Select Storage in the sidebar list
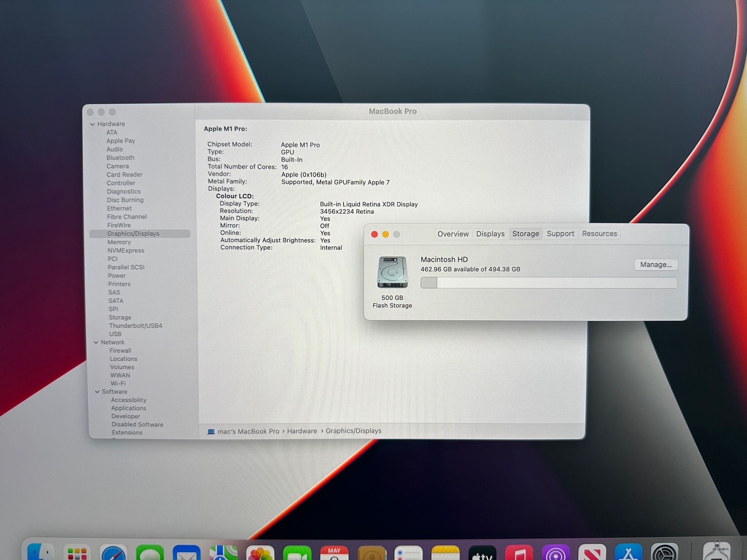747x560 pixels. click(x=120, y=317)
